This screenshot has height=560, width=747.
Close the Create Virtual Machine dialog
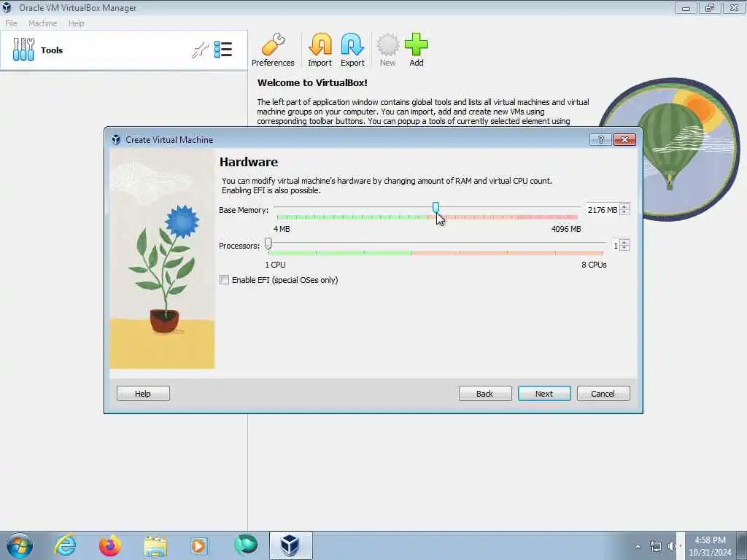[x=624, y=139]
